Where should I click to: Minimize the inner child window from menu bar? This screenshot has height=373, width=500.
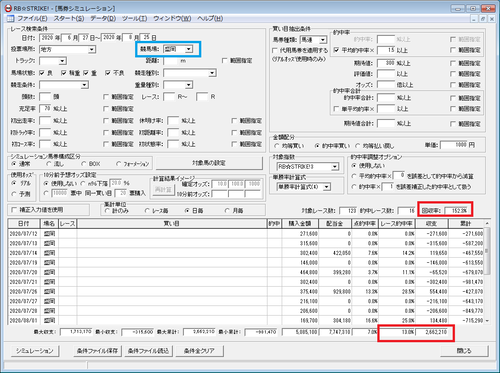475,19
